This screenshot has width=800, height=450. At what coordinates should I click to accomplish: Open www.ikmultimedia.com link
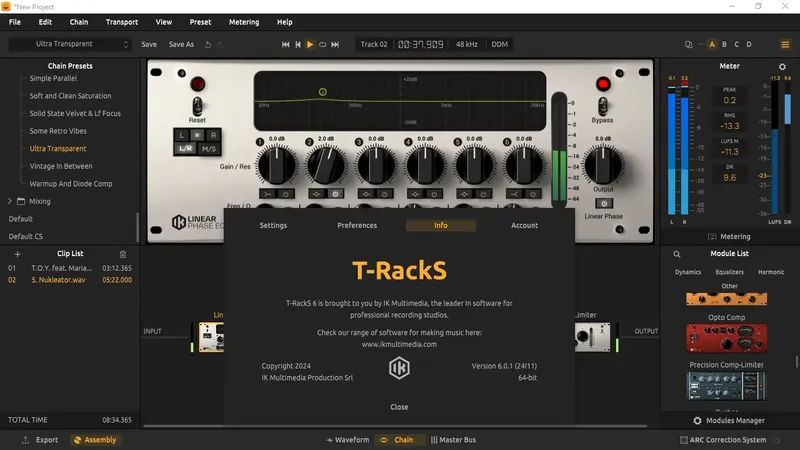399,344
